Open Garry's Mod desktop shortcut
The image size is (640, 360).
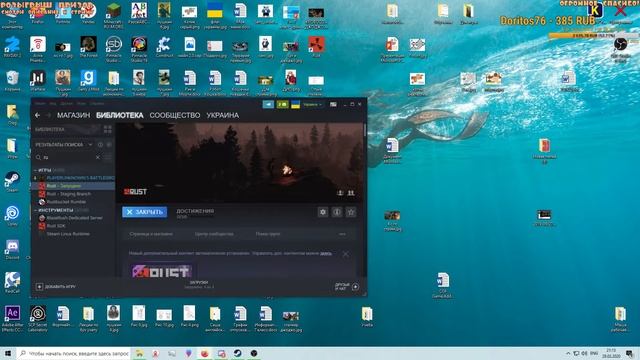(x=89, y=80)
